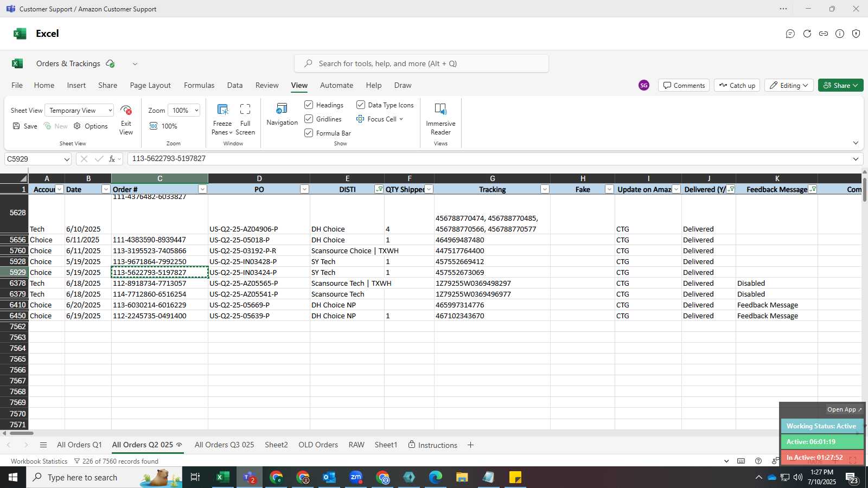Click the All Sheets list icon
The width and height of the screenshot is (868, 488).
pos(43,445)
